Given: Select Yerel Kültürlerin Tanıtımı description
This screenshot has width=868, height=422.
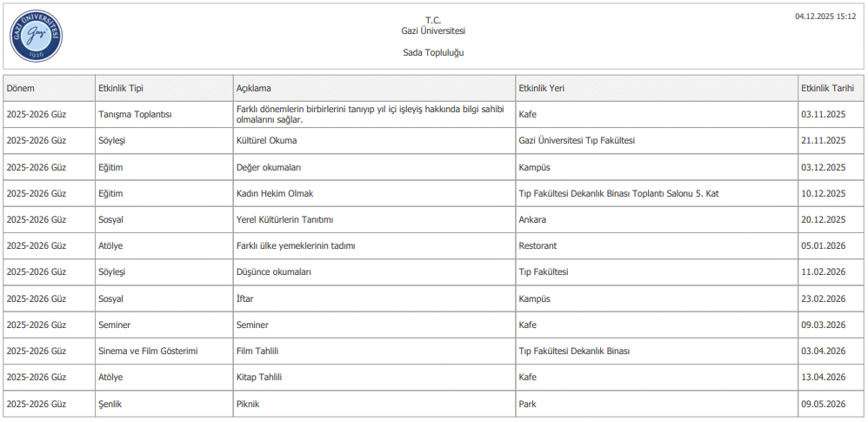Looking at the screenshot, I should (x=284, y=219).
